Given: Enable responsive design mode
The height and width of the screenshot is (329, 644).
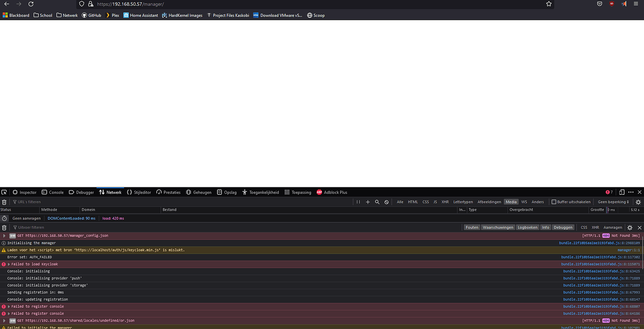Looking at the screenshot, I should pyautogui.click(x=621, y=192).
